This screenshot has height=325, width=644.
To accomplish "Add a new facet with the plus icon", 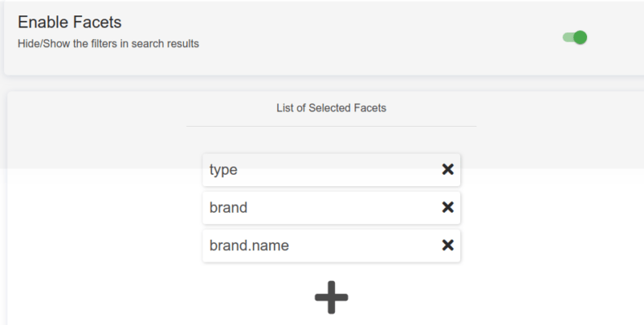I will (x=331, y=299).
